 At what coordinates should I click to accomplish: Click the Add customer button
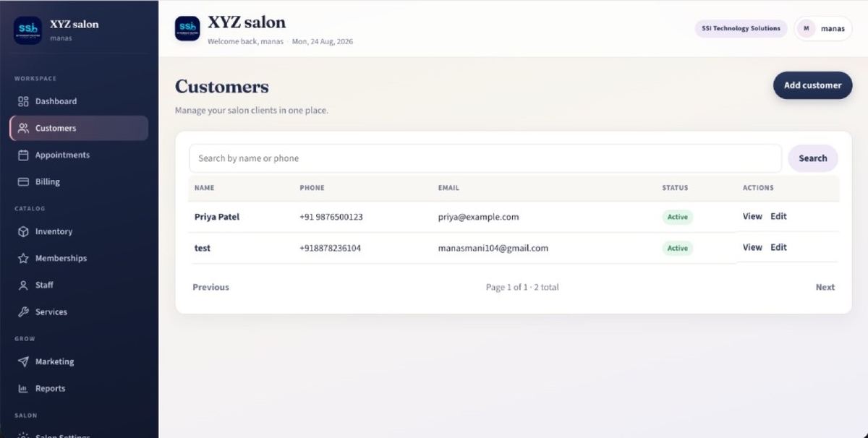(812, 85)
